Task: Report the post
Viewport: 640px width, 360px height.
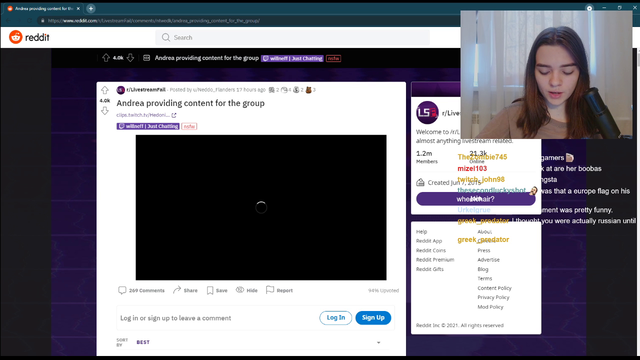Action: tap(279, 290)
